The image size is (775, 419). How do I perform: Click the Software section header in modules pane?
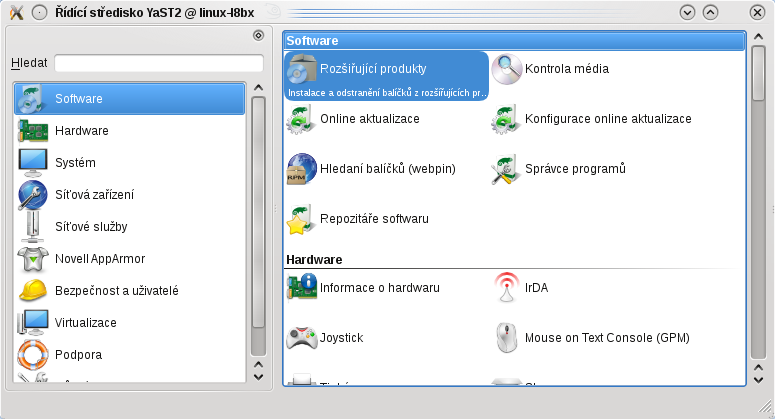click(x=515, y=41)
